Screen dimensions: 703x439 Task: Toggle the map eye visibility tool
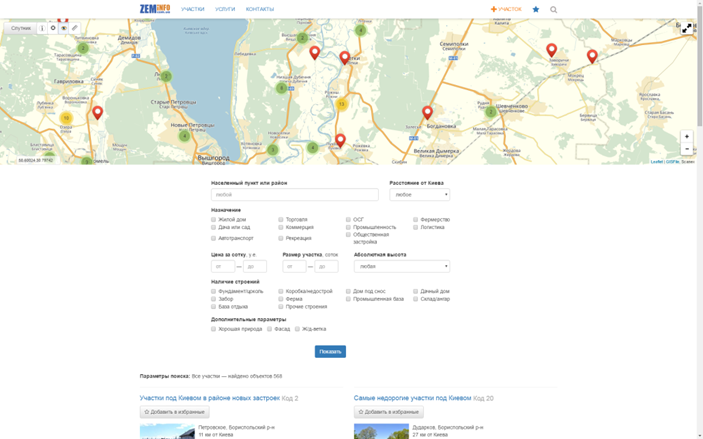(63, 28)
